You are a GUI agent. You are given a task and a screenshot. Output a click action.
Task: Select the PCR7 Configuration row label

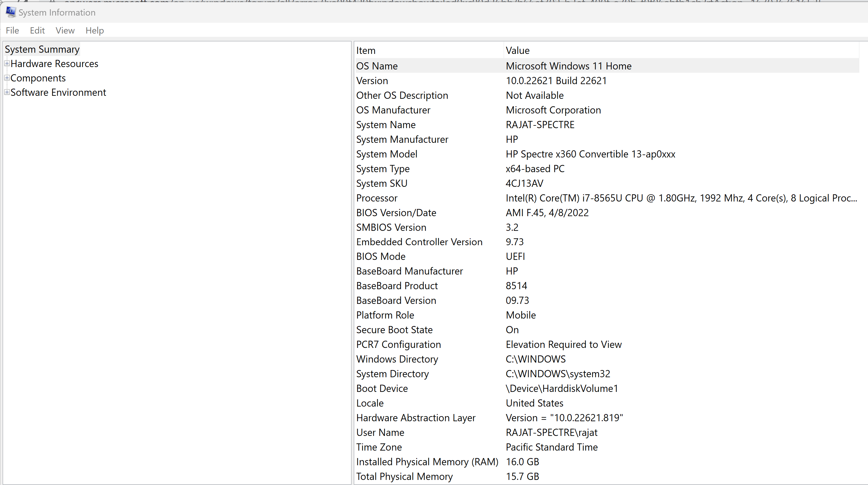click(x=399, y=344)
